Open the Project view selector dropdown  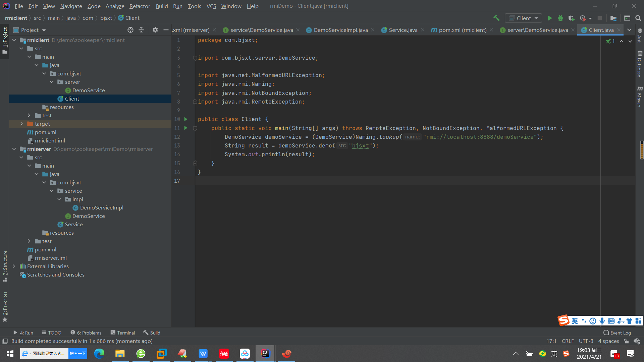point(30,30)
